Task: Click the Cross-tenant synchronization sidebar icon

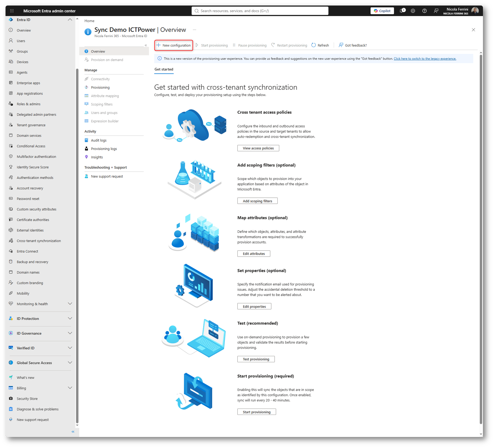Action: click(x=11, y=240)
